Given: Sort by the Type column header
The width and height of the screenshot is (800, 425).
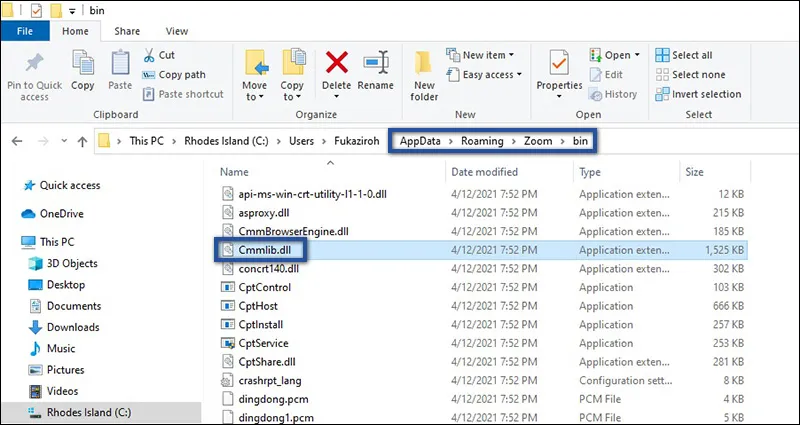Looking at the screenshot, I should coord(590,172).
